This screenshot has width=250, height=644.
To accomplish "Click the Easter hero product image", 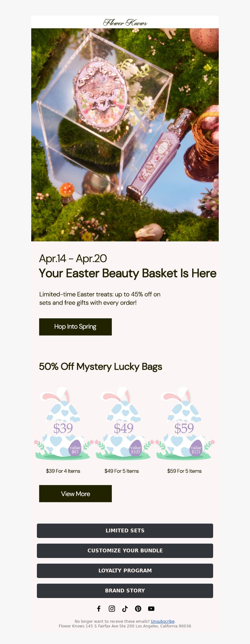I will point(125,135).
